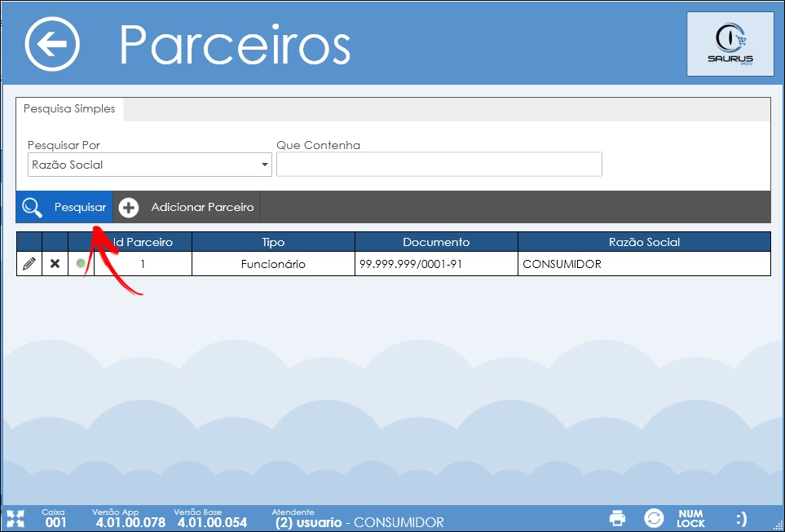The height and width of the screenshot is (532, 785).
Task: Click the smiley face status icon
Action: (742, 518)
